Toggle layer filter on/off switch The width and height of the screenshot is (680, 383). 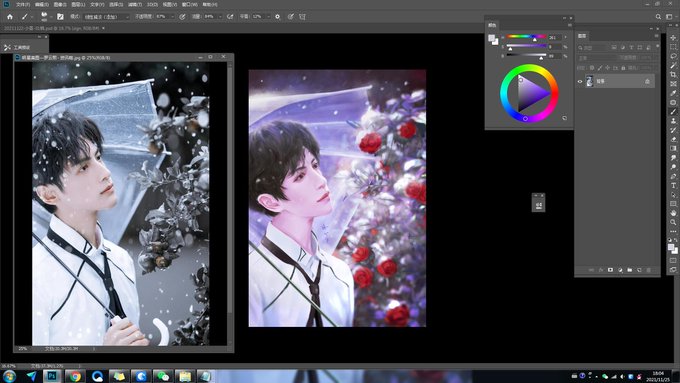click(x=657, y=46)
